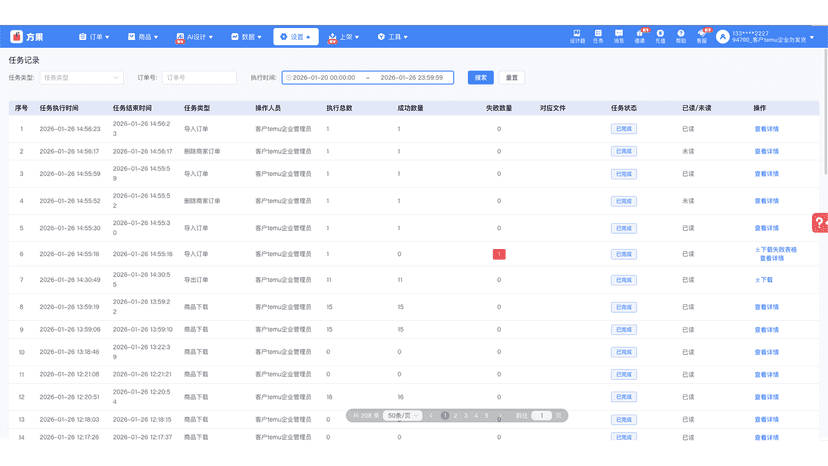Click 商品下载 in row 10
Image resolution: width=828 pixels, height=466 pixels.
tap(196, 352)
